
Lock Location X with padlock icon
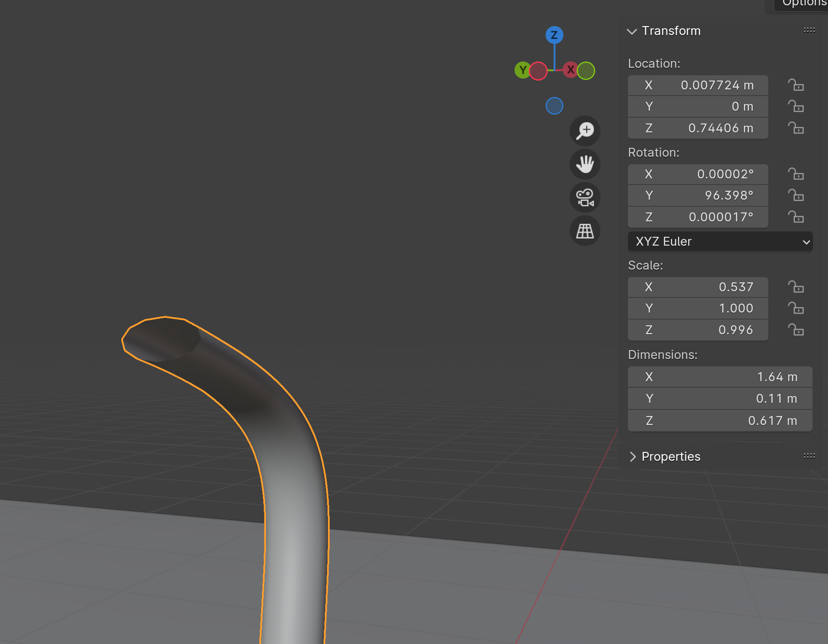coord(796,85)
